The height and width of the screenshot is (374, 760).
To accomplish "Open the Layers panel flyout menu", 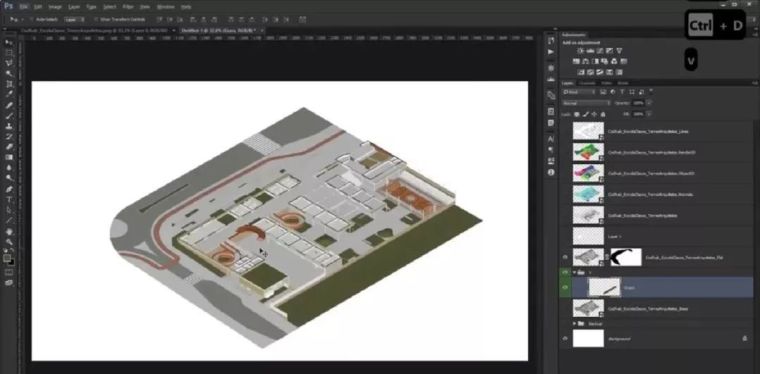I will [x=754, y=83].
